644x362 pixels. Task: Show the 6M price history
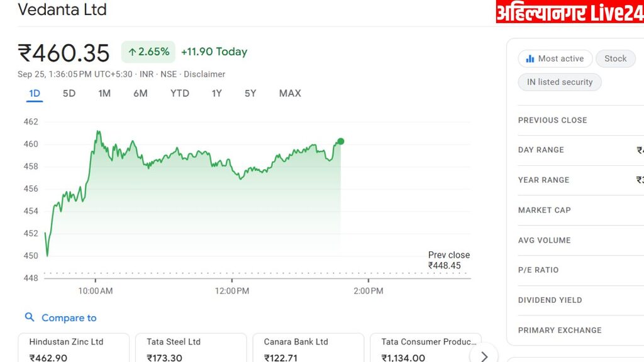click(140, 94)
